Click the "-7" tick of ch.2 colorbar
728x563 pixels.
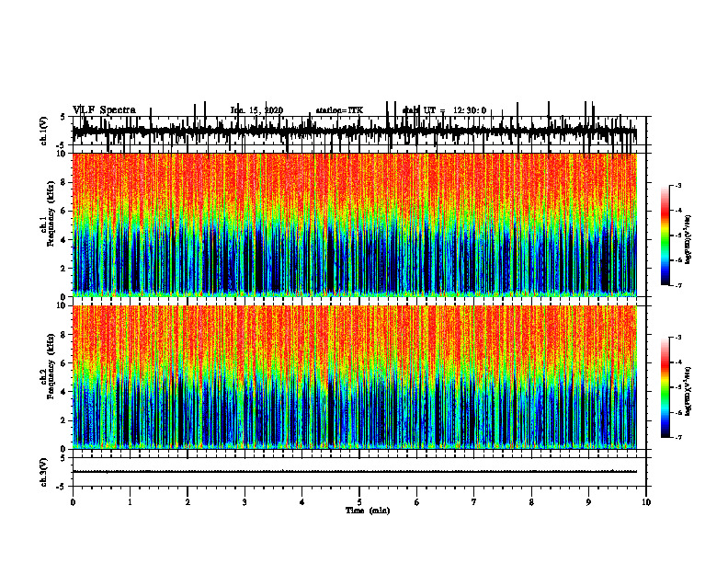click(678, 437)
